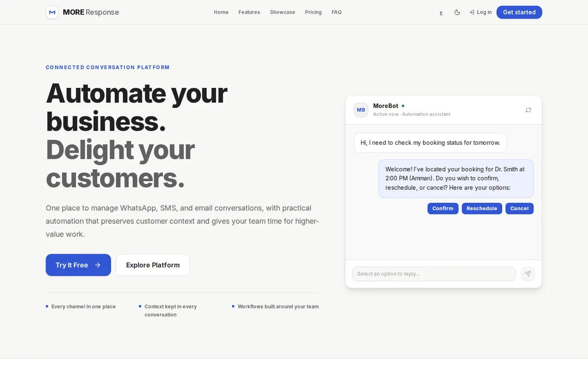Click the Try It Free button
This screenshot has height=368, width=588.
[78, 265]
